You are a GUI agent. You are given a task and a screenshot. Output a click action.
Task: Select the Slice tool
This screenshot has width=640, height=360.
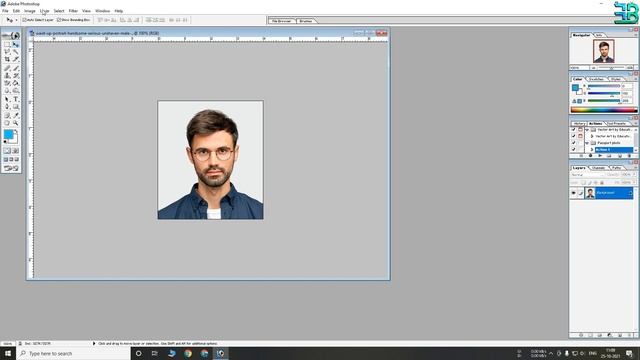(16, 60)
